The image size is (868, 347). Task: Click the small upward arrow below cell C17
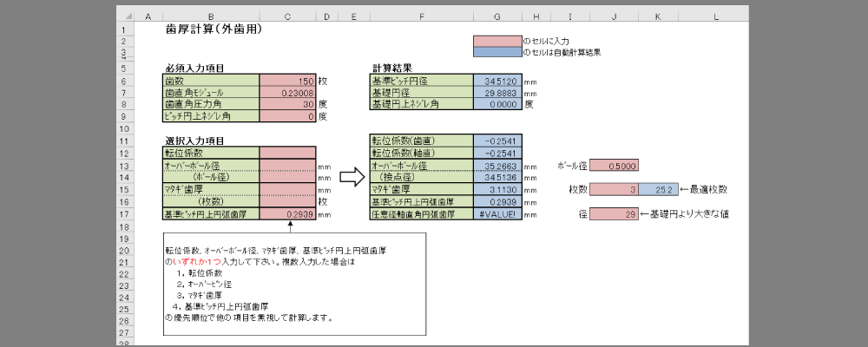[288, 226]
